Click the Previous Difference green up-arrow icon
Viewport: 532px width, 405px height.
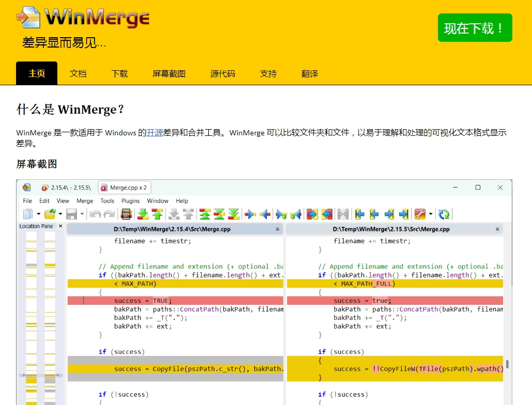pyautogui.click(x=157, y=214)
